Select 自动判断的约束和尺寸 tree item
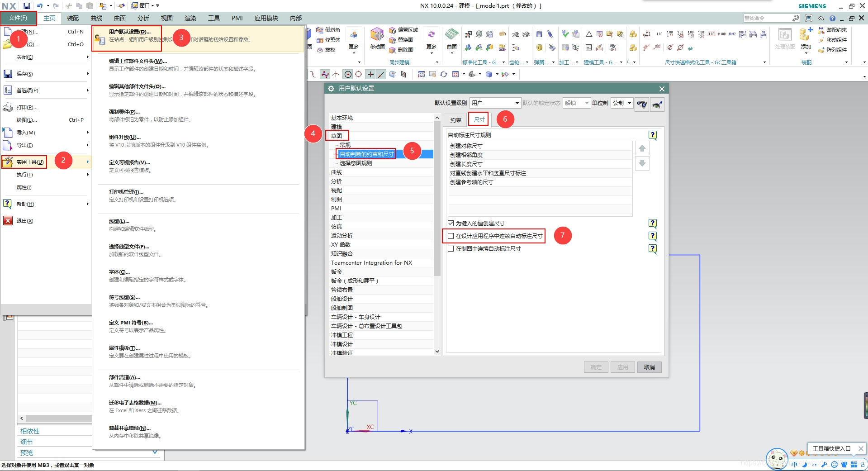The height and width of the screenshot is (471, 868). (x=367, y=154)
